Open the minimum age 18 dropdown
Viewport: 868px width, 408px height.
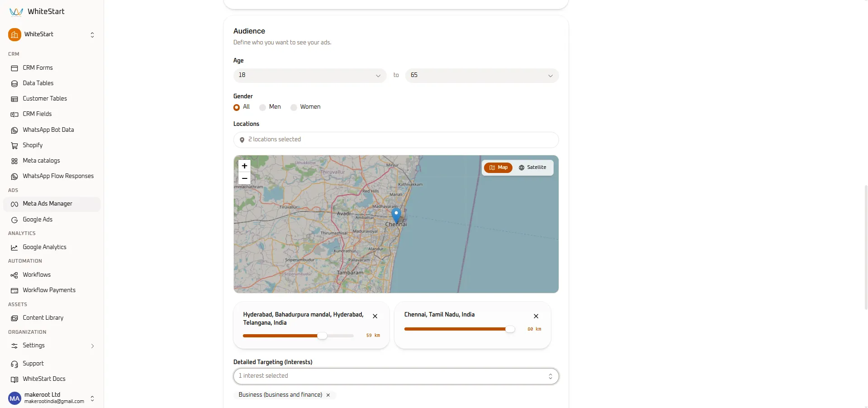[x=310, y=76]
